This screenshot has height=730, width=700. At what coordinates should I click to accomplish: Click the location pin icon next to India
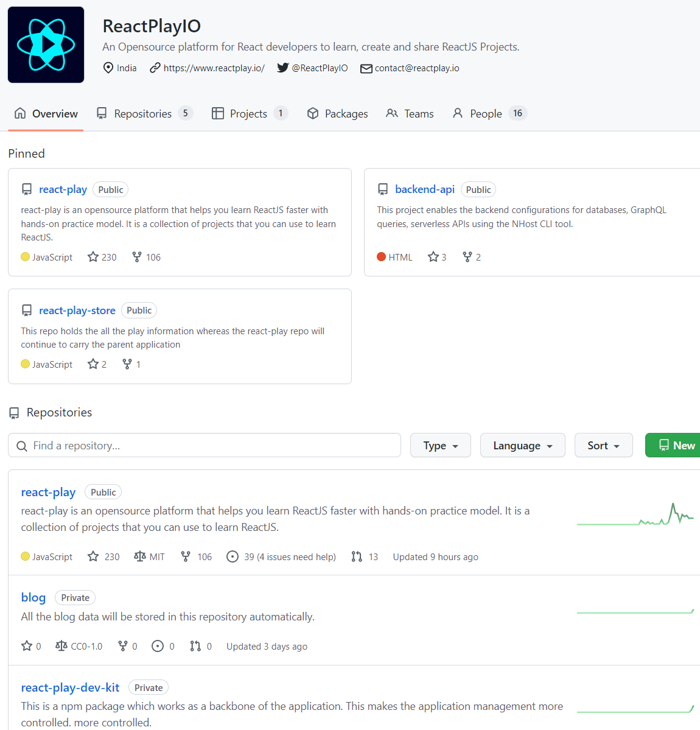pos(108,68)
